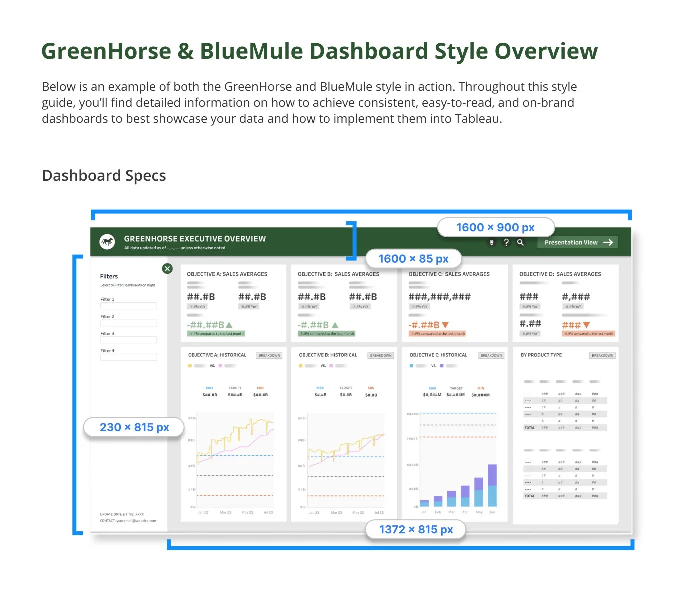This screenshot has height=605, width=700.
Task: Click pink legend swatch in Objective A: Historical
Action: coord(220,366)
